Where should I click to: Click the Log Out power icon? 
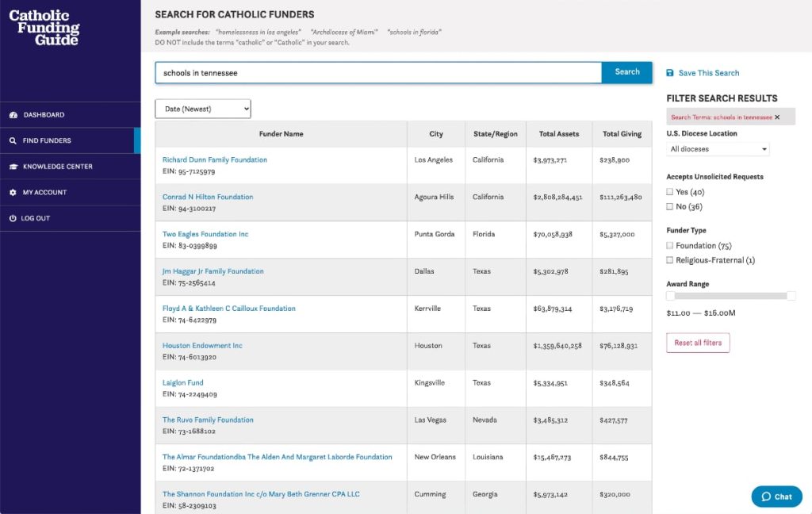pos(13,219)
